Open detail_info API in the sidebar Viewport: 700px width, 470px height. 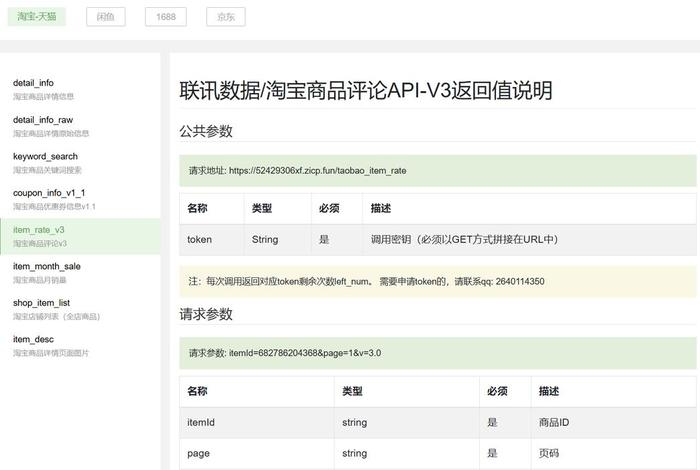pos(80,89)
